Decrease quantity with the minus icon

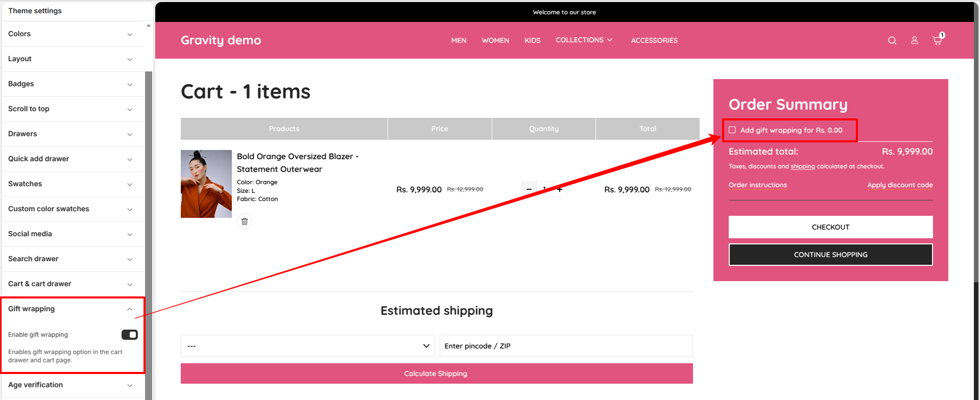coord(529,189)
